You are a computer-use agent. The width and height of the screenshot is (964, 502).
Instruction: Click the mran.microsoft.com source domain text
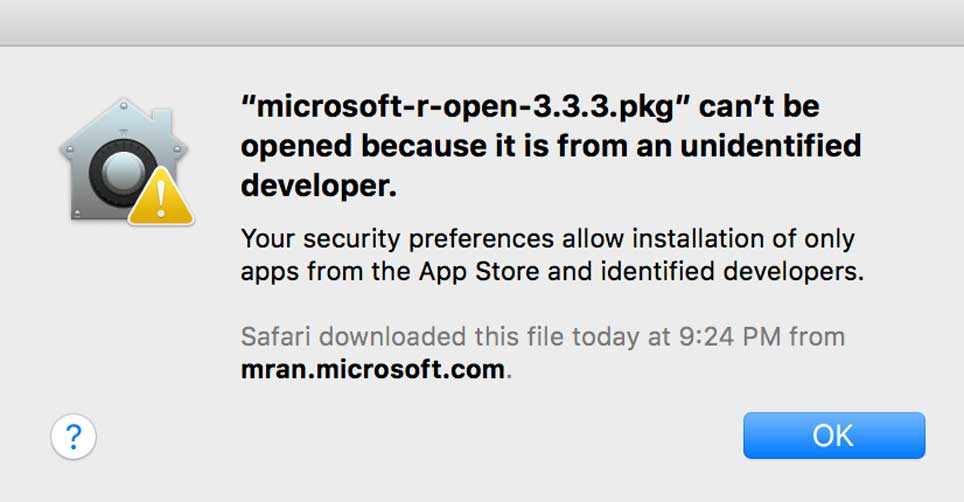click(x=373, y=369)
